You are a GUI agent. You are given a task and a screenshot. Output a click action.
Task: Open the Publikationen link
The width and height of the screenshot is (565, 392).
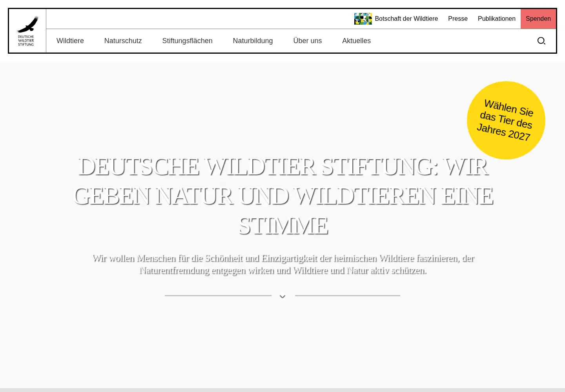(x=497, y=19)
